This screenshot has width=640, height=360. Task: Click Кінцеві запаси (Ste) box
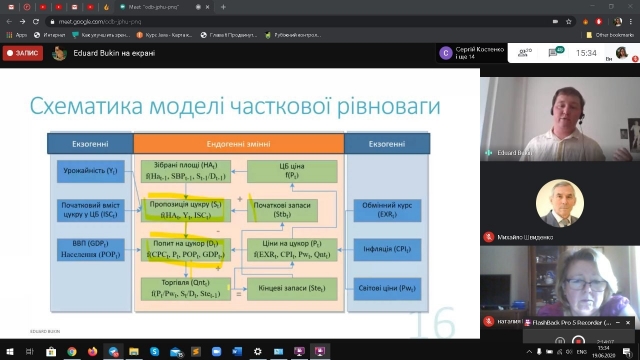[x=292, y=289]
